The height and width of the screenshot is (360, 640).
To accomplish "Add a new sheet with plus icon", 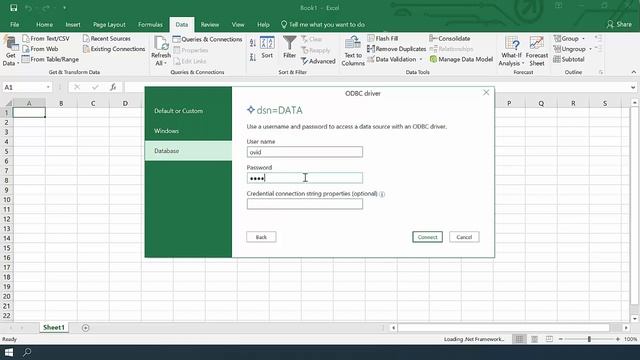I will [x=85, y=328].
